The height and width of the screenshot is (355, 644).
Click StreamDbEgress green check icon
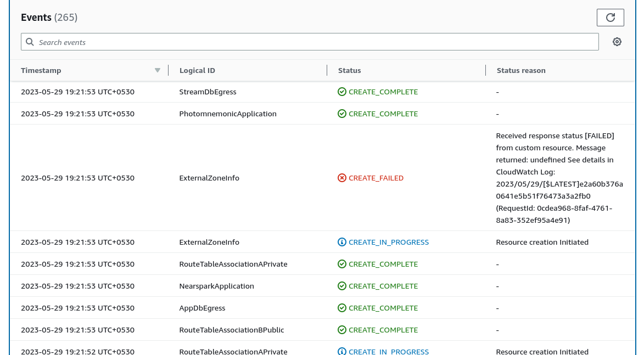click(x=341, y=92)
